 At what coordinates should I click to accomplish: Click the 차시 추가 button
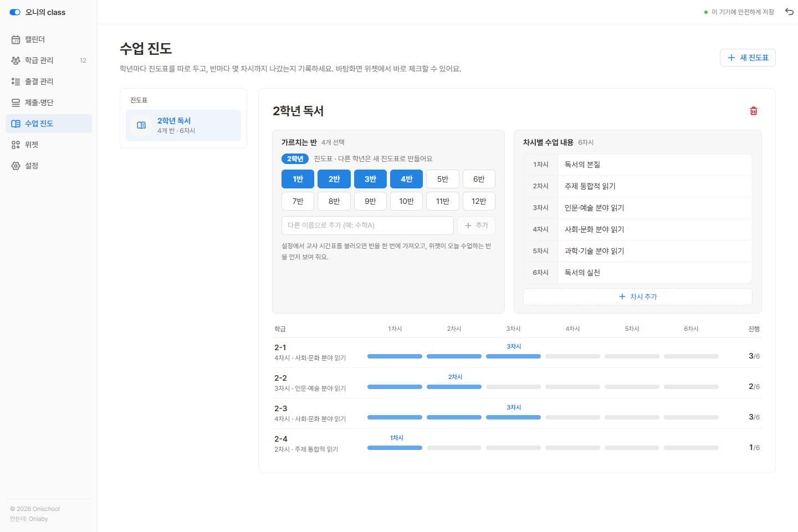pos(638,296)
